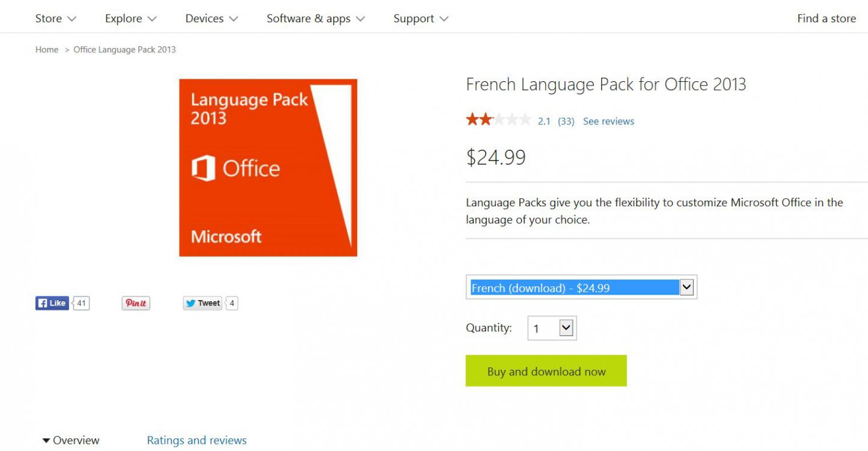Switch to Ratings and reviews tab
The height and width of the screenshot is (451, 868).
click(197, 440)
